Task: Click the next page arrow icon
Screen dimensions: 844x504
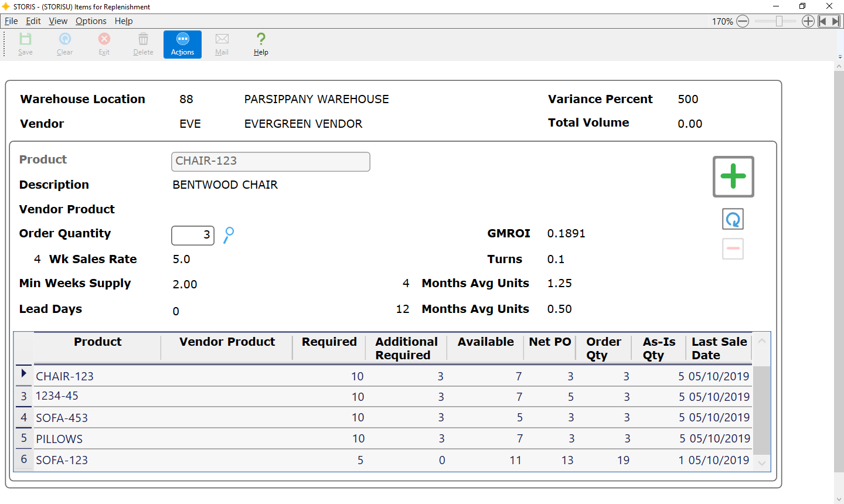Action: (836, 21)
